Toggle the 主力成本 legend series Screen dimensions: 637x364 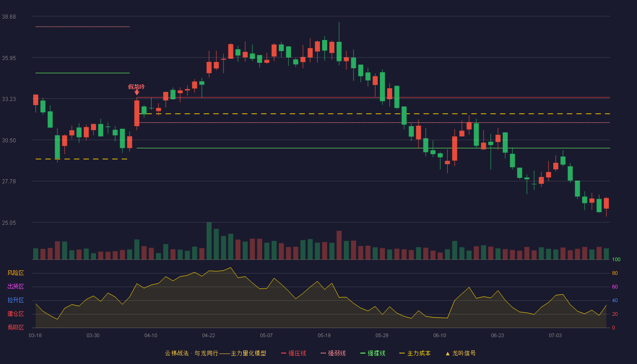pyautogui.click(x=415, y=353)
